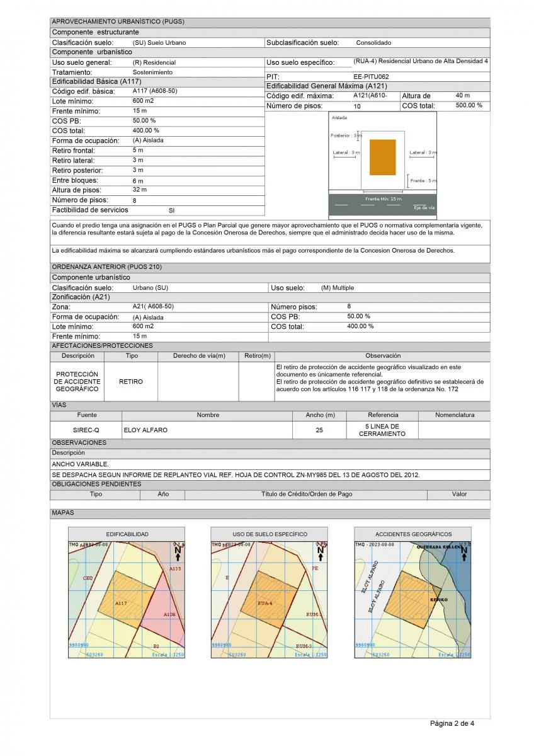
Task: Click the 'Frente : 5 m' diagram label
Action: click(x=423, y=181)
